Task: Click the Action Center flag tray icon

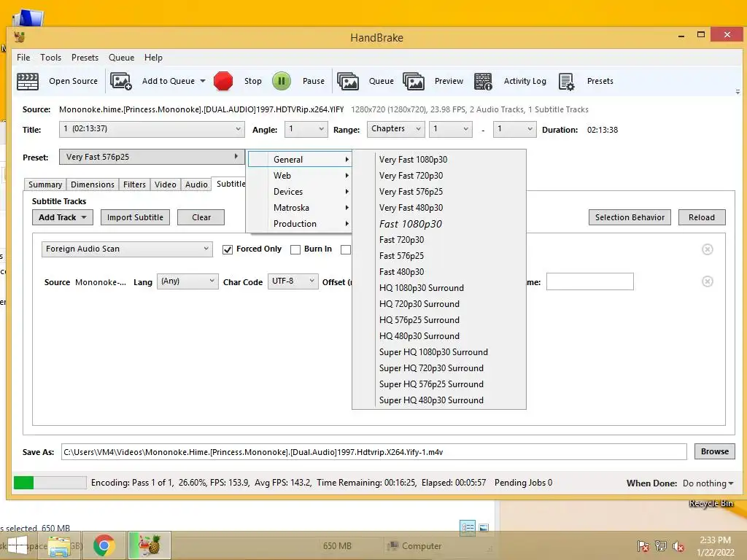Action: click(643, 546)
